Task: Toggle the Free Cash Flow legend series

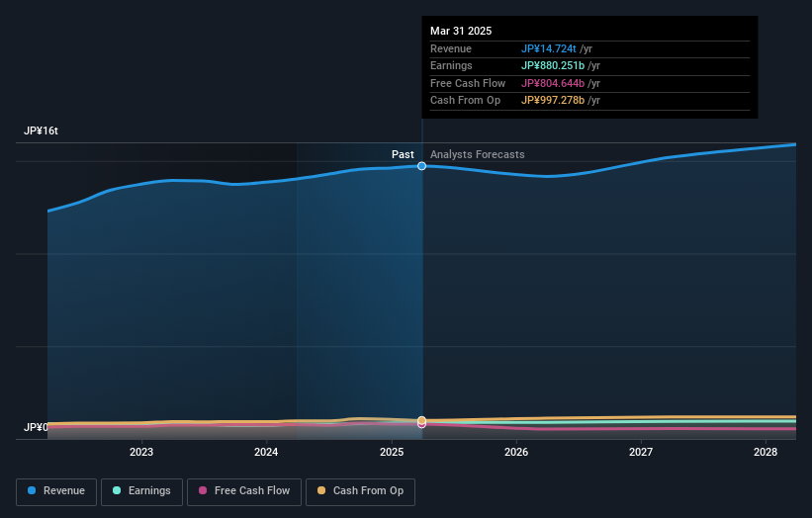Action: 244,491
